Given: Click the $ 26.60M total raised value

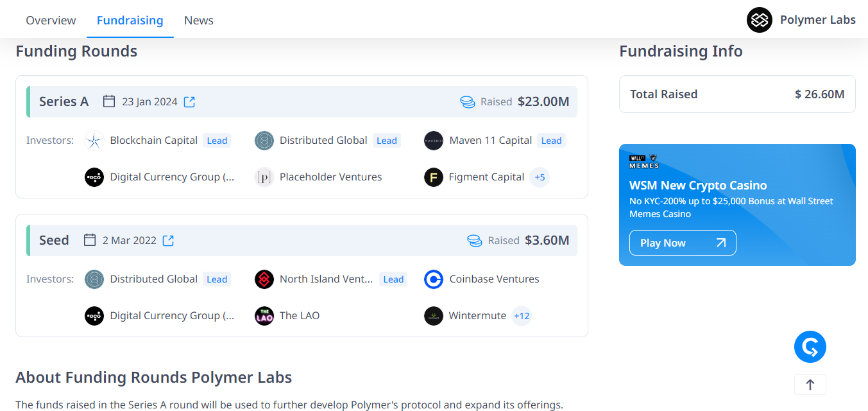Looking at the screenshot, I should [820, 94].
